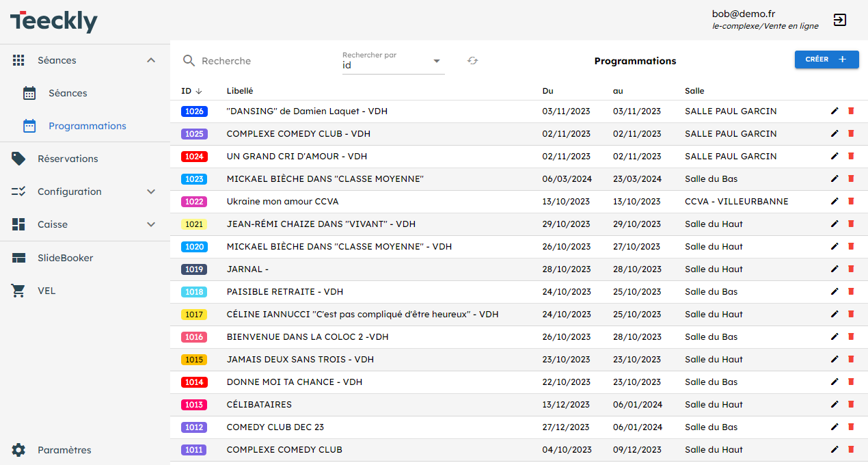Screen dimensions: 868x465
Task: Expand the Caisse menu section
Action: click(x=151, y=224)
